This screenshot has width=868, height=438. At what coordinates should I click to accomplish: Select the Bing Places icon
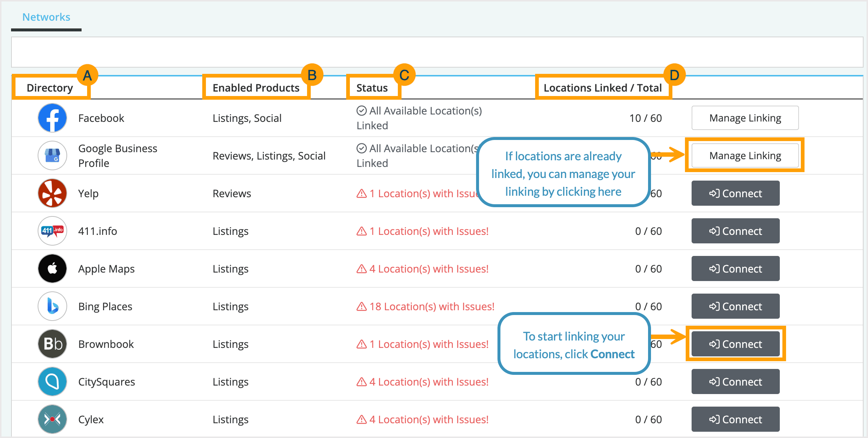coord(52,306)
